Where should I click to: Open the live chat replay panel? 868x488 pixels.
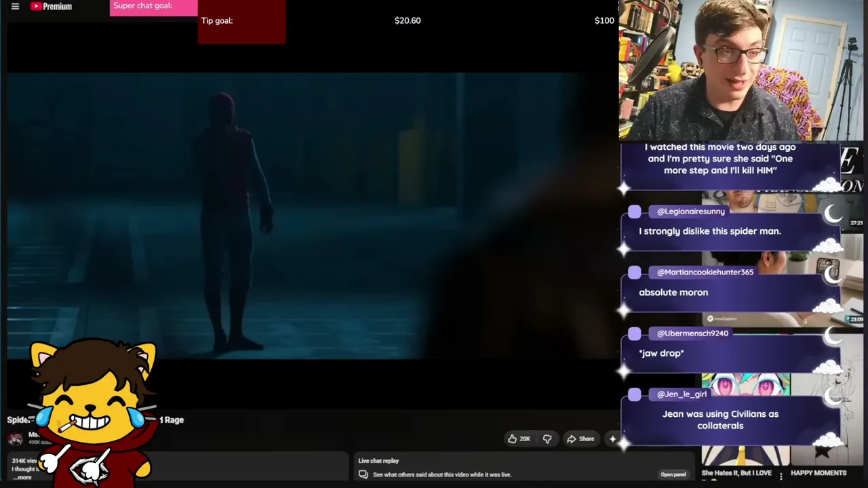[673, 474]
